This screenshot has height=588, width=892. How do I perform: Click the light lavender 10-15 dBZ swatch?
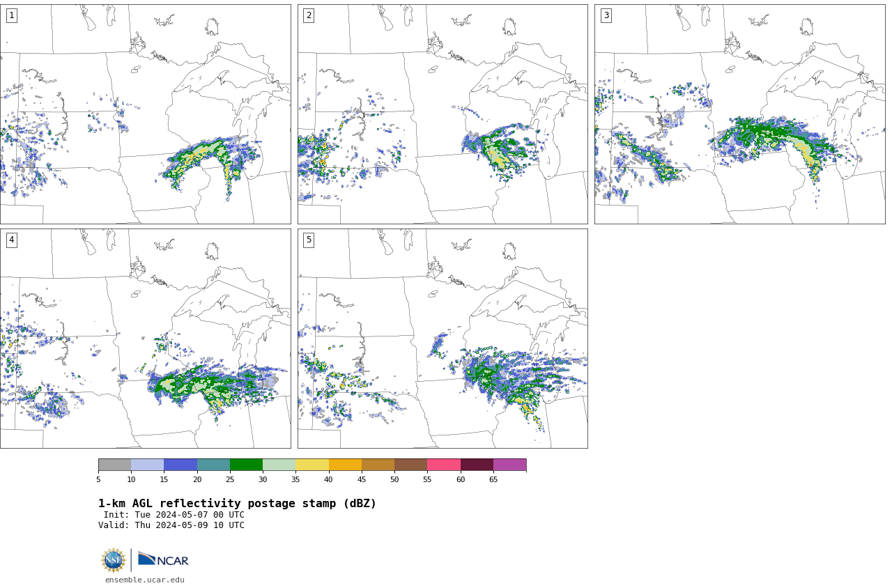point(147,465)
